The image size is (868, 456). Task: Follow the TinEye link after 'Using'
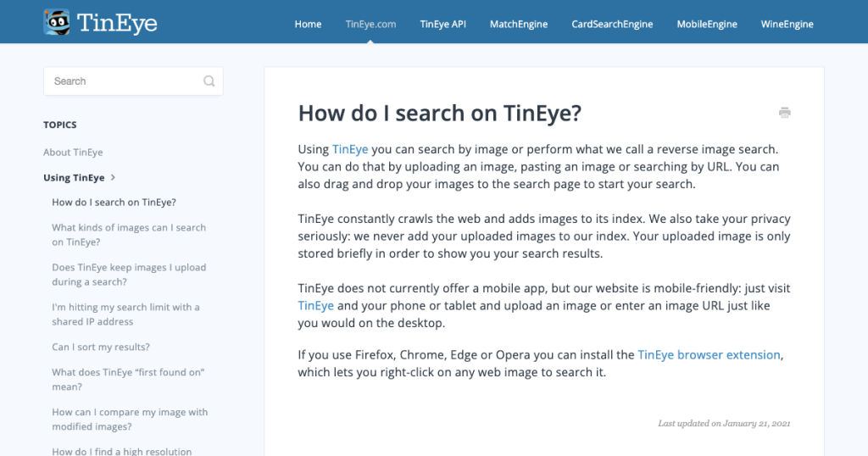350,149
